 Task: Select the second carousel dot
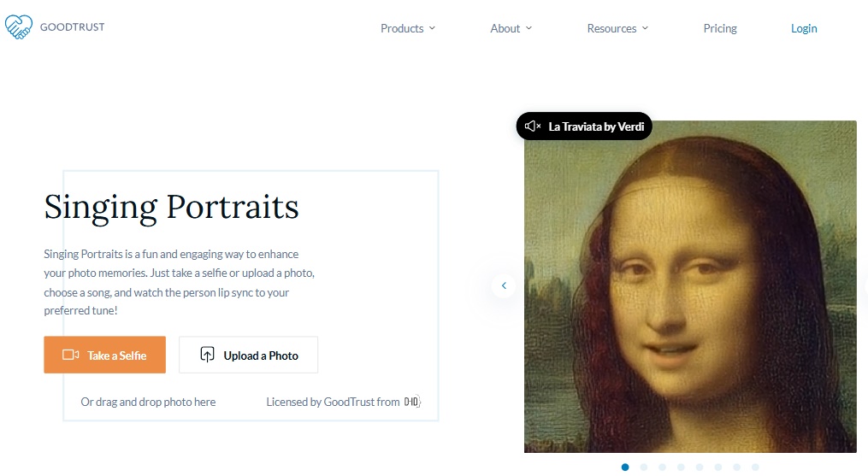[x=644, y=467]
